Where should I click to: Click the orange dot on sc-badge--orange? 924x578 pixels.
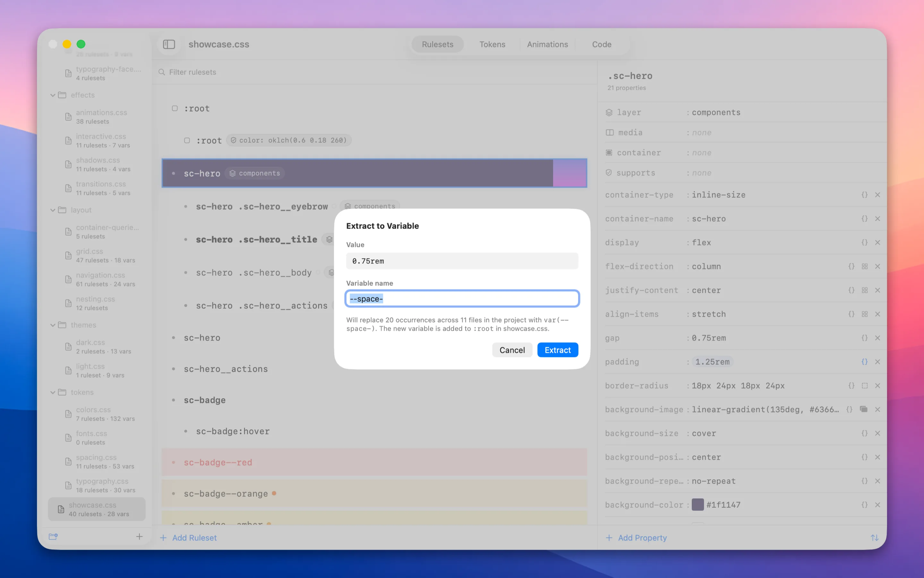click(274, 494)
